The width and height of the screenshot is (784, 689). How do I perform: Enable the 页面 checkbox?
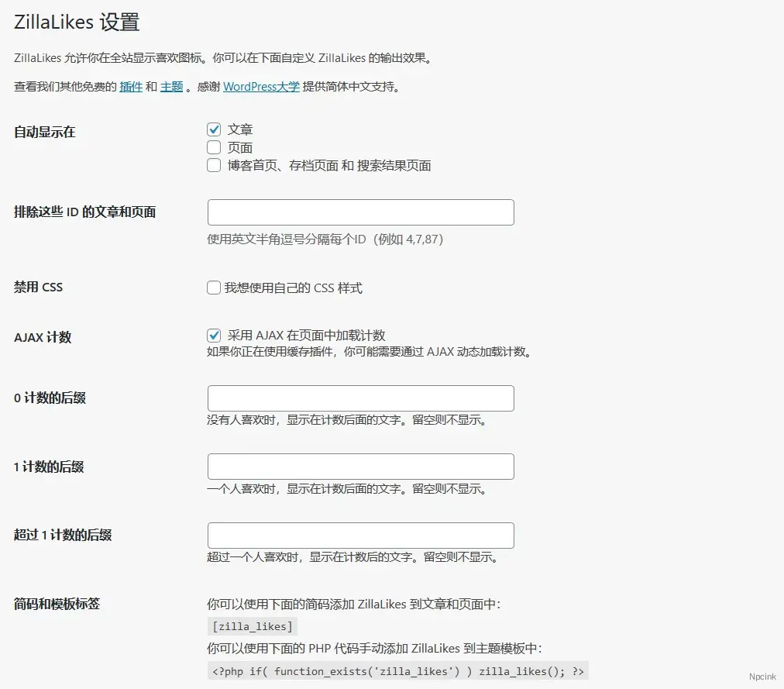(x=213, y=147)
